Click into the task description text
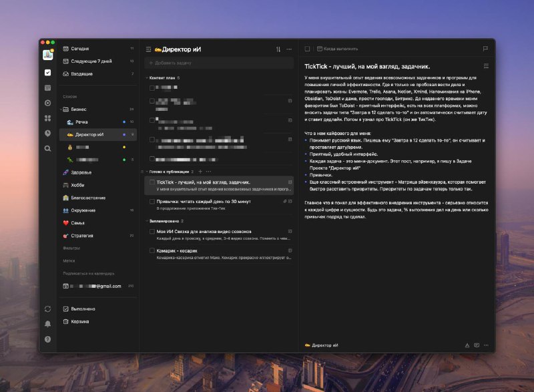Viewport: 534px width, 392px height. click(x=396, y=147)
